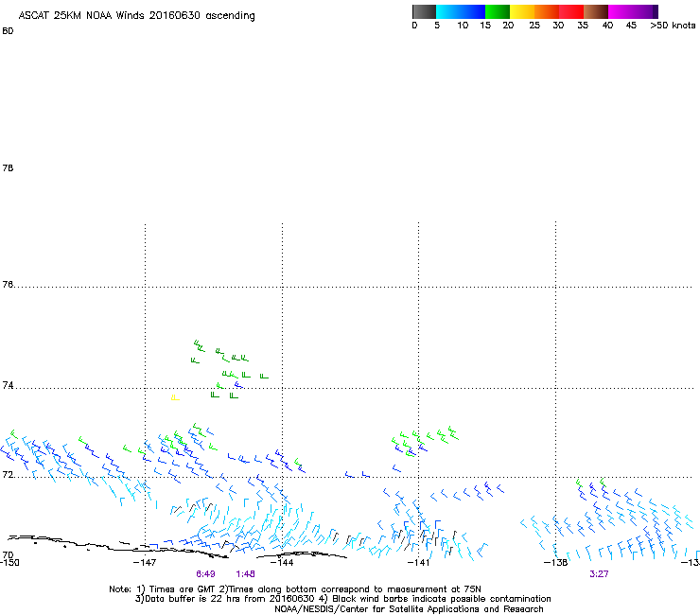Click the pass time label '6:49'

205,574
